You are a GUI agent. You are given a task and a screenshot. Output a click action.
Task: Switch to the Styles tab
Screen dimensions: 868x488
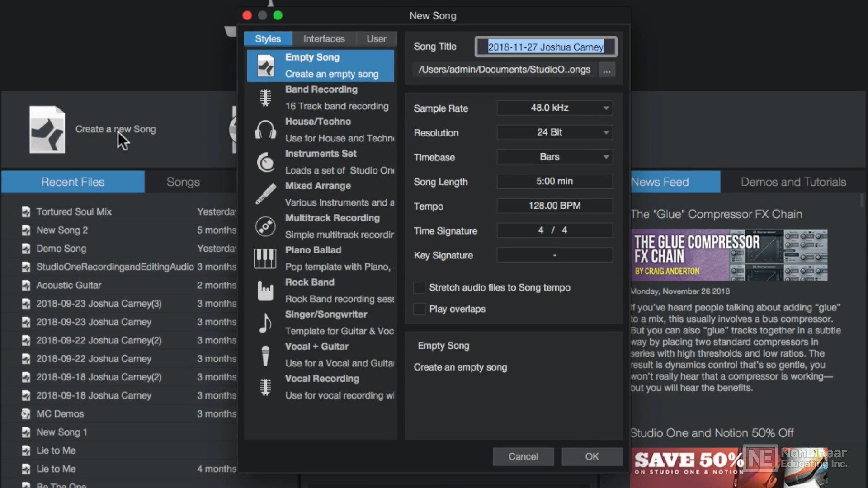click(268, 39)
